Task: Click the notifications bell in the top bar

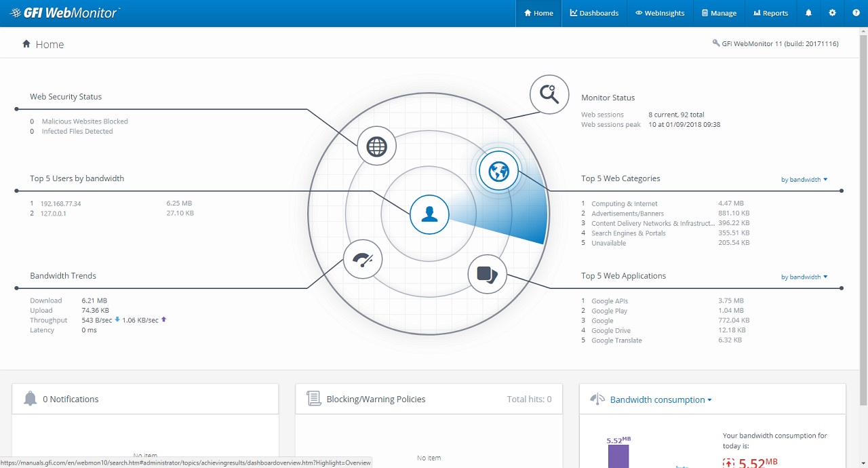Action: point(808,13)
